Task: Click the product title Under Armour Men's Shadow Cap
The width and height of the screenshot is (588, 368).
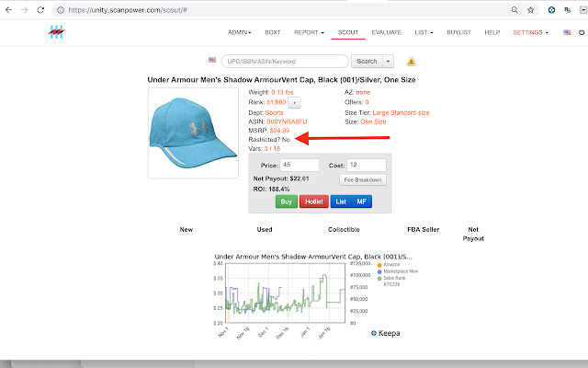Action: (x=282, y=80)
